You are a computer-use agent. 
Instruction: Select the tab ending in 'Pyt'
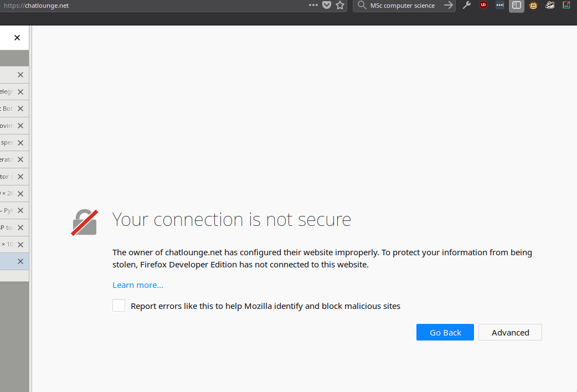tap(7, 210)
